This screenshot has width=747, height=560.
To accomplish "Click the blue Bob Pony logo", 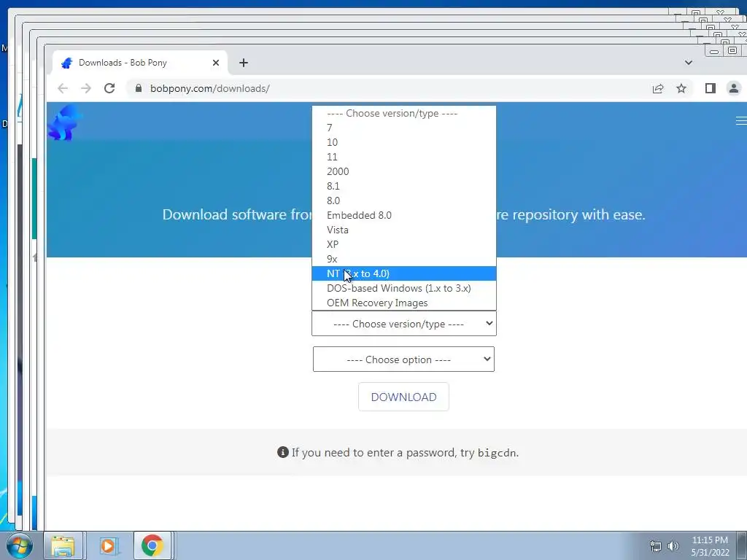I will 65,122.
